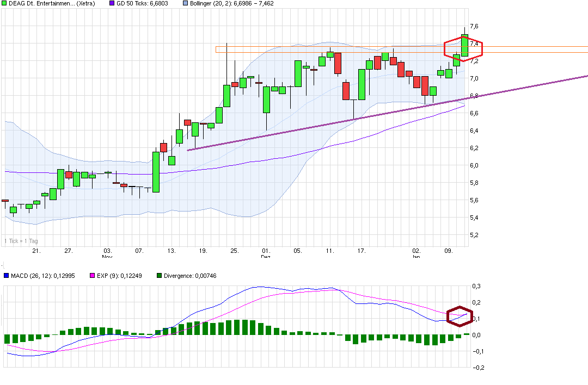Image resolution: width=588 pixels, height=385 pixels.
Task: Click the 5,2 price axis label
Action: click(x=474, y=235)
